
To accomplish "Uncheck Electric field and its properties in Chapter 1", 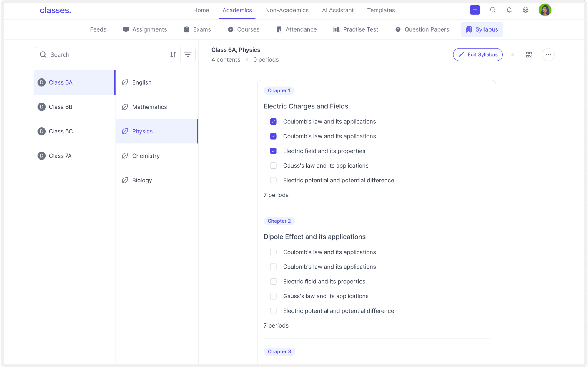I will click(x=273, y=151).
